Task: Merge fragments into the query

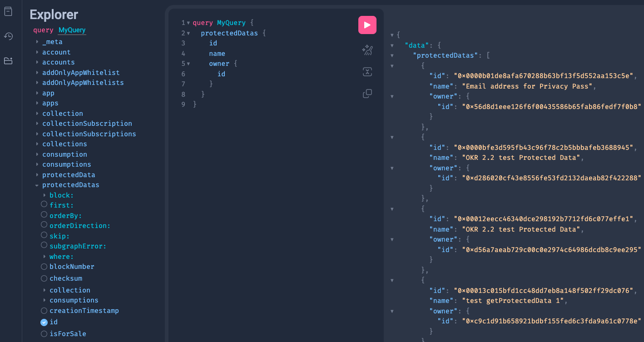Action: click(367, 72)
